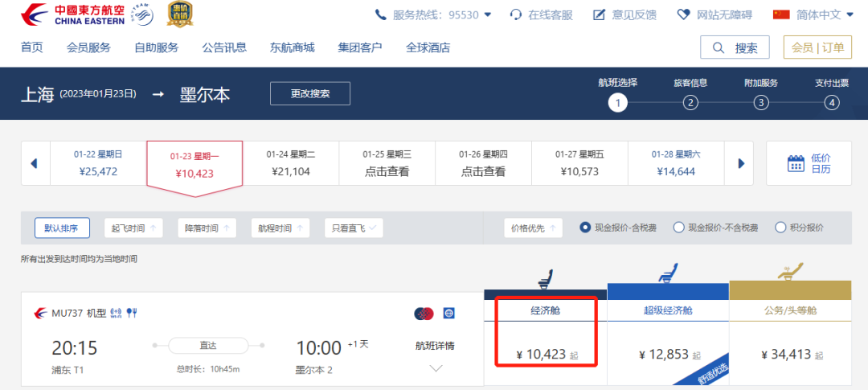This screenshot has width=868, height=390.
Task: Select 01-25 星期三 点击查看 tab
Action: [x=387, y=163]
